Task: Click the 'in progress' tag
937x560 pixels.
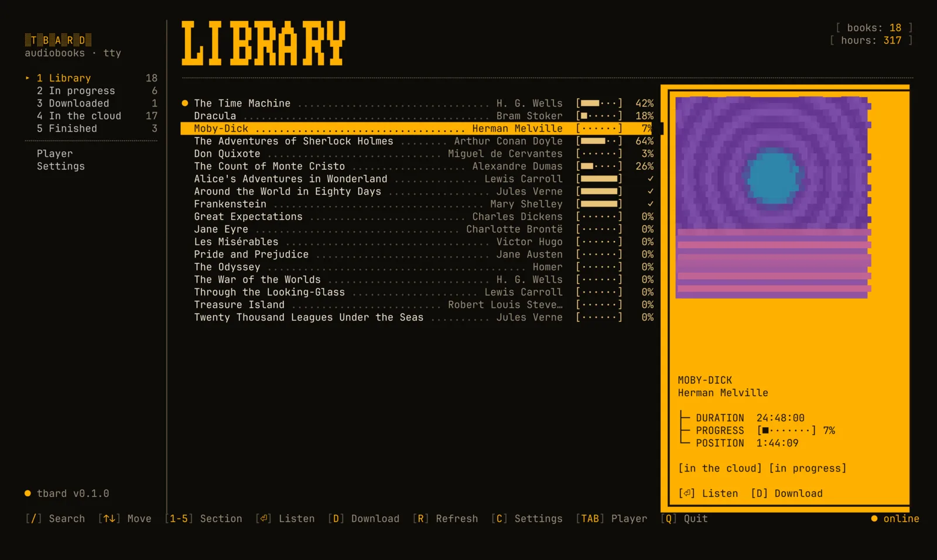Action: (808, 468)
